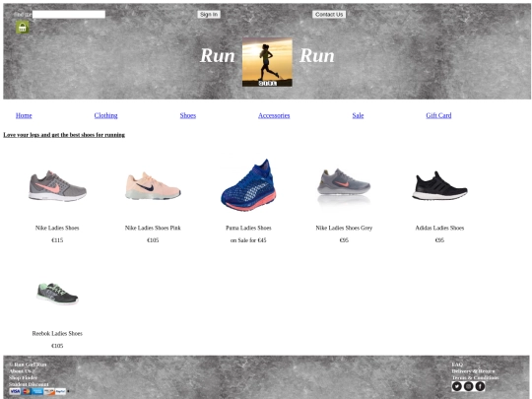Image resolution: width=532 pixels, height=399 pixels.
Task: Click in the search input field
Action: [69, 14]
